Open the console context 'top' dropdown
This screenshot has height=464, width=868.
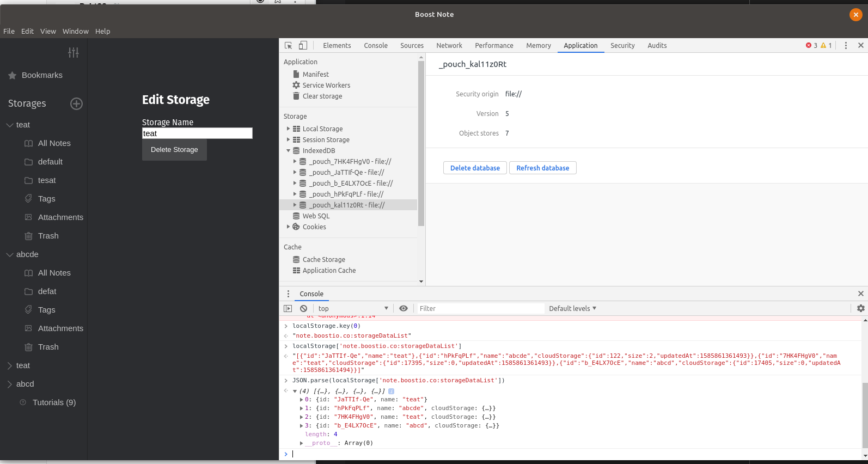[353, 308]
